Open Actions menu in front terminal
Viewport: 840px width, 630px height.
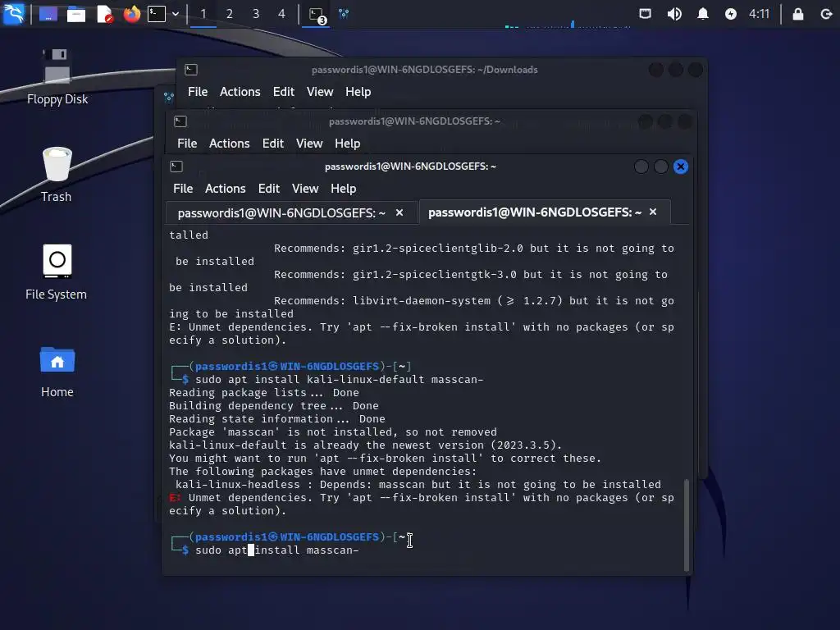click(x=225, y=189)
